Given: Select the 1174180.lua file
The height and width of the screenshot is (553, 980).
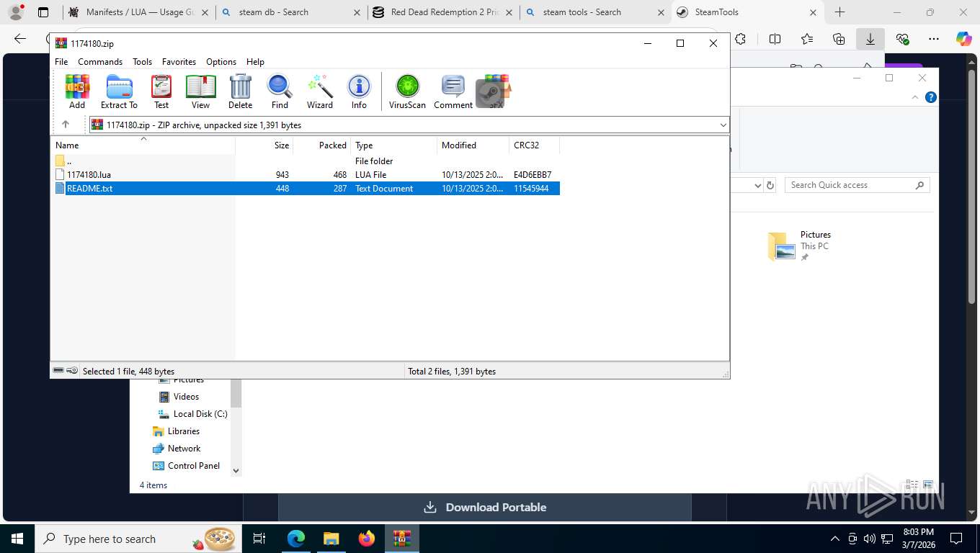Looking at the screenshot, I should tap(306, 174).
